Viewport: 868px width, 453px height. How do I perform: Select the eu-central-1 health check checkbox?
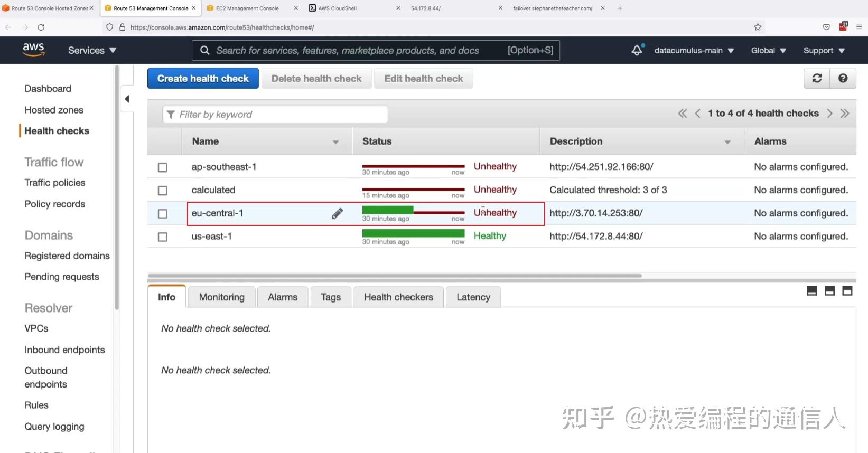(x=163, y=214)
